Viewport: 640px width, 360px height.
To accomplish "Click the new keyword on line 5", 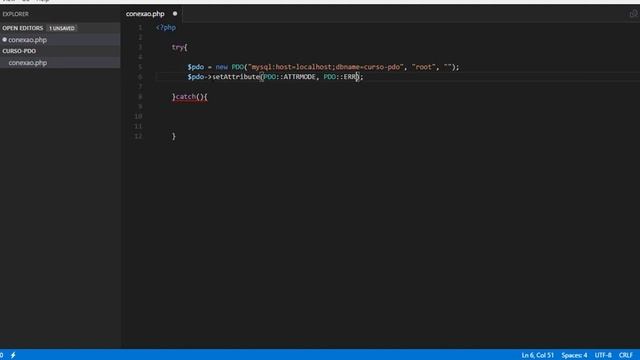I will pos(222,67).
